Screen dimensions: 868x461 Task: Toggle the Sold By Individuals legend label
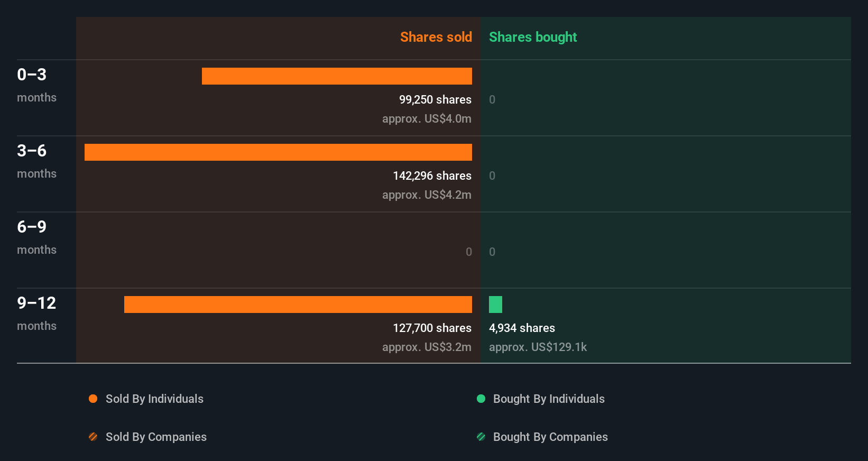click(x=154, y=399)
